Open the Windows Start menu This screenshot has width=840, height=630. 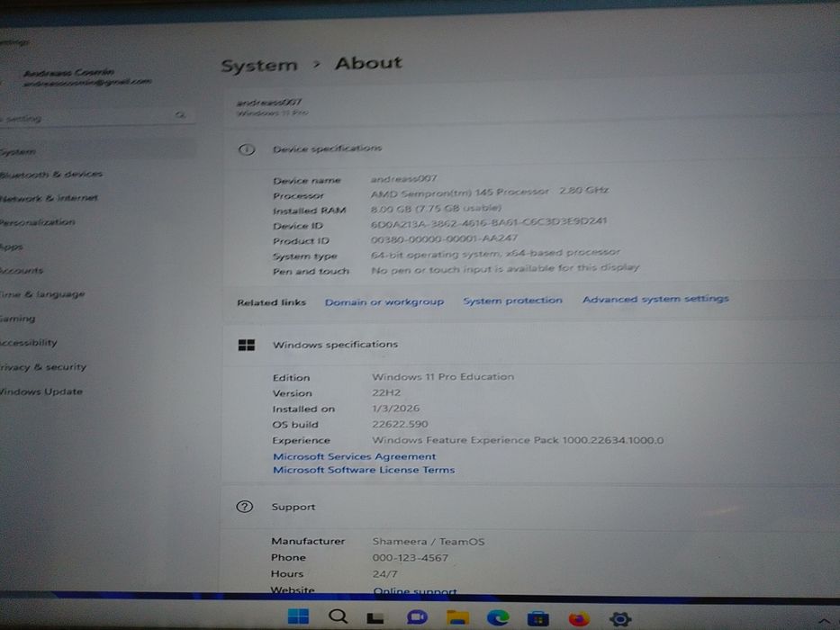(298, 616)
